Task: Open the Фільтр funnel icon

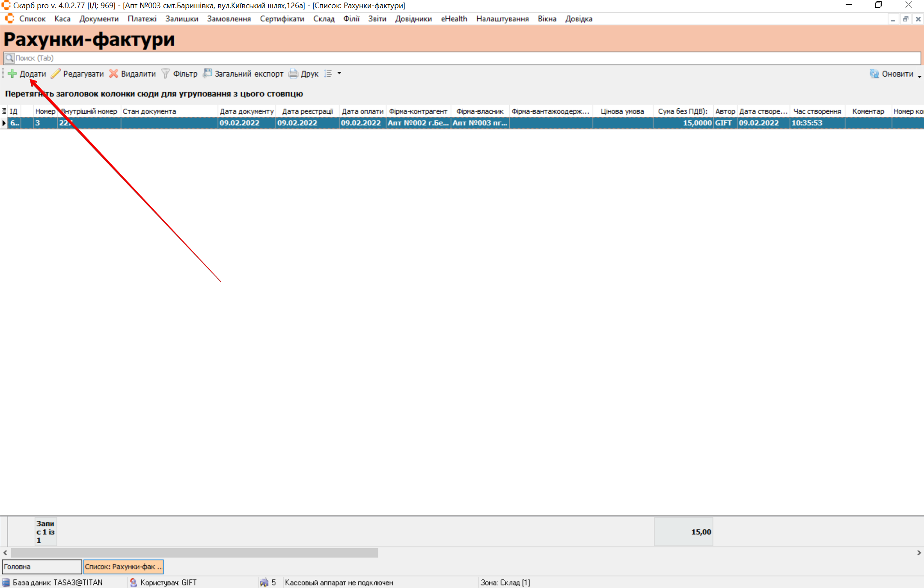Action: click(165, 74)
